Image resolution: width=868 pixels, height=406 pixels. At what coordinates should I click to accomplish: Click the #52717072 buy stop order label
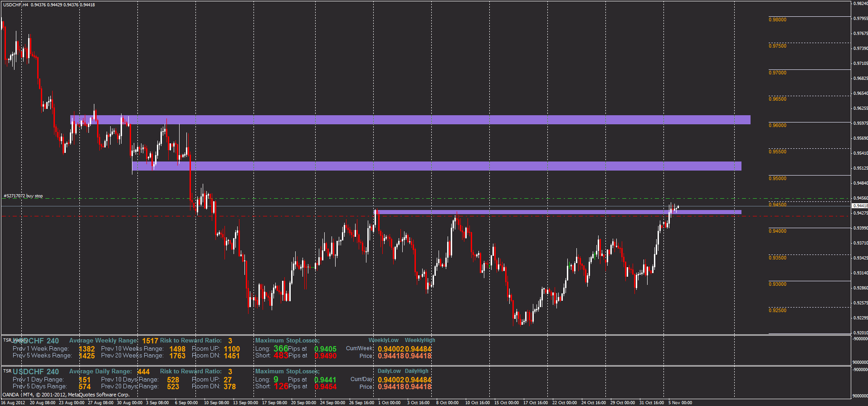click(x=24, y=196)
